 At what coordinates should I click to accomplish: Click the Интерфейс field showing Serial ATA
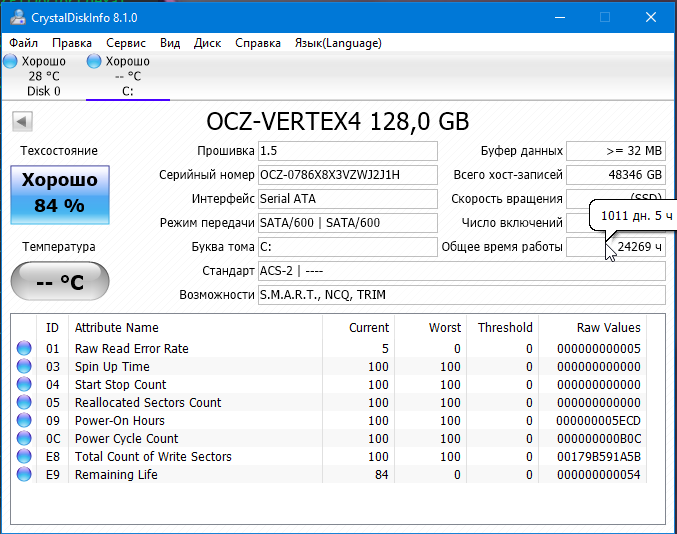[x=348, y=199]
